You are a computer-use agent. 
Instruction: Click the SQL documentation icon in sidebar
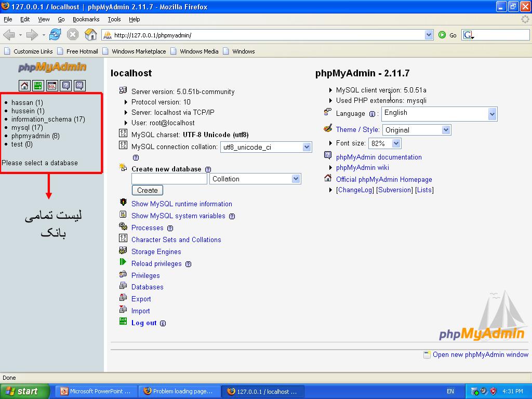coord(79,86)
